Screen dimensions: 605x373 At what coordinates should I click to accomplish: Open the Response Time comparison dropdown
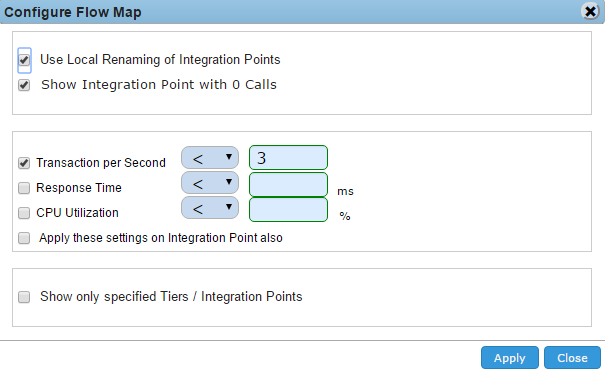click(210, 183)
